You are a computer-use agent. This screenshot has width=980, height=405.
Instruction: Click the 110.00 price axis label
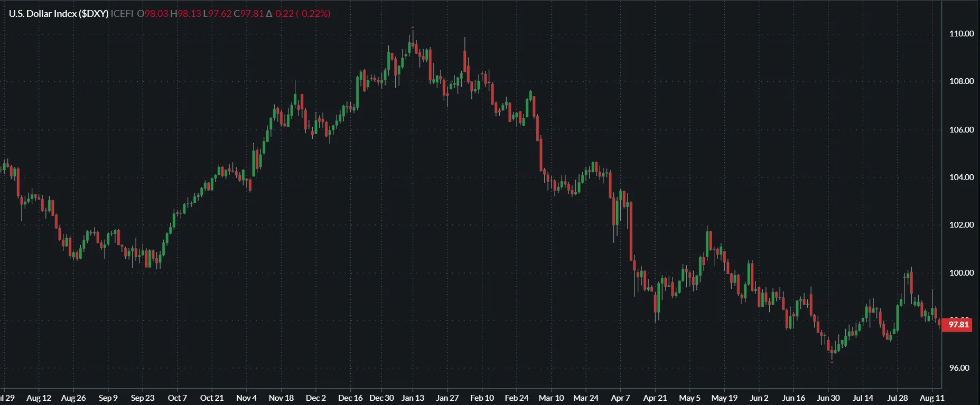[x=961, y=34]
